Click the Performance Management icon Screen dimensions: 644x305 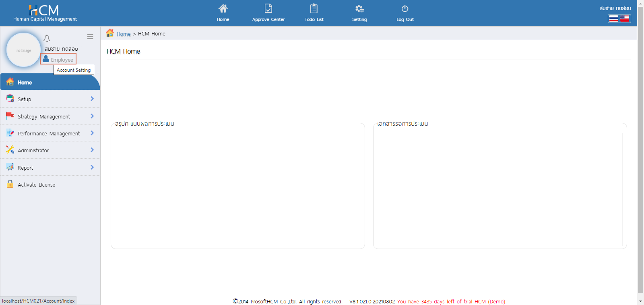(x=10, y=133)
